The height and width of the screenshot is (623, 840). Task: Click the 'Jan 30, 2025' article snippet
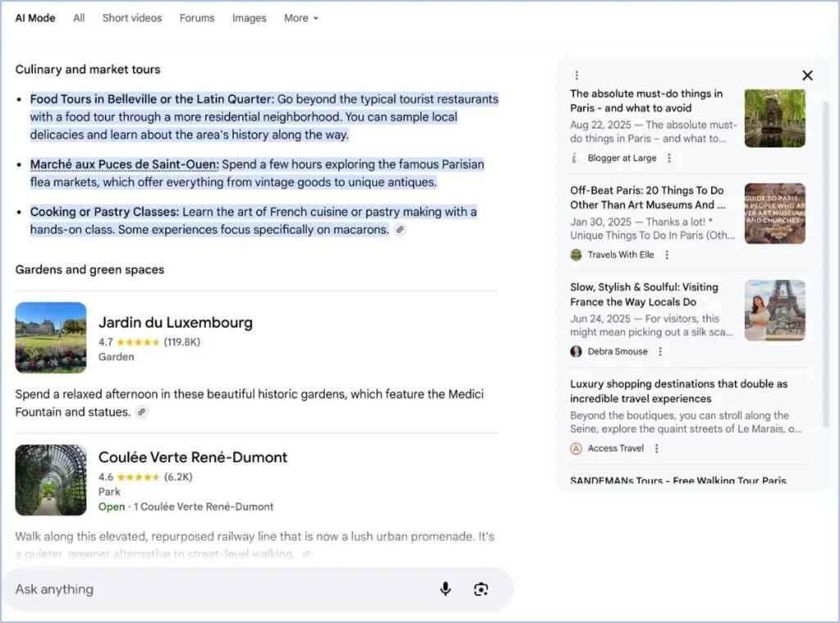pos(652,229)
